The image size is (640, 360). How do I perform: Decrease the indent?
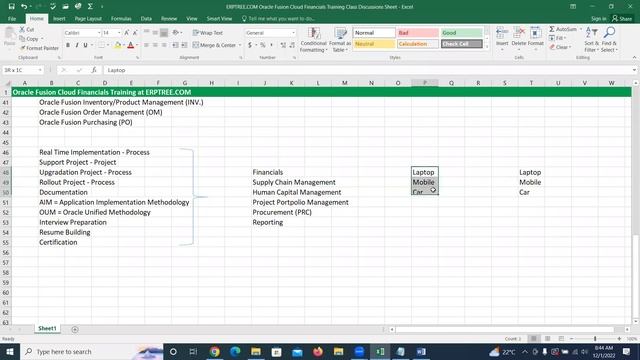click(x=175, y=45)
